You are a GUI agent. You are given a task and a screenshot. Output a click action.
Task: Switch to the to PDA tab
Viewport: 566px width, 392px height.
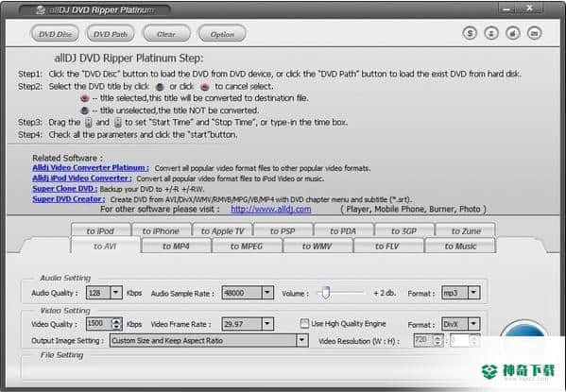(343, 230)
